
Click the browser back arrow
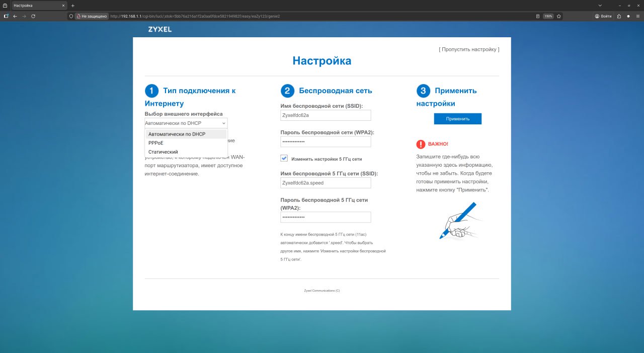15,16
